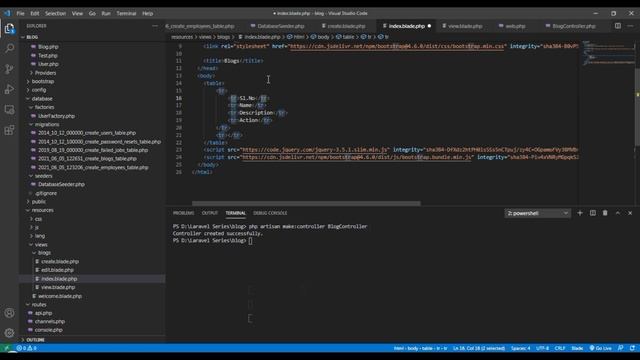Collapse the database folder
640x360 pixels.
[42, 99]
